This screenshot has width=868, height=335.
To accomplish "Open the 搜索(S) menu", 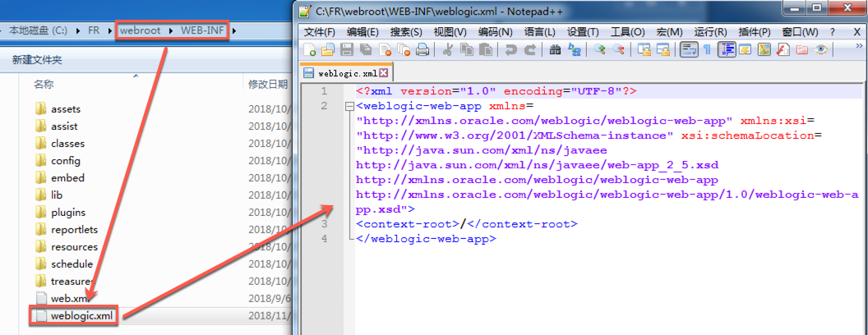I will (x=406, y=32).
